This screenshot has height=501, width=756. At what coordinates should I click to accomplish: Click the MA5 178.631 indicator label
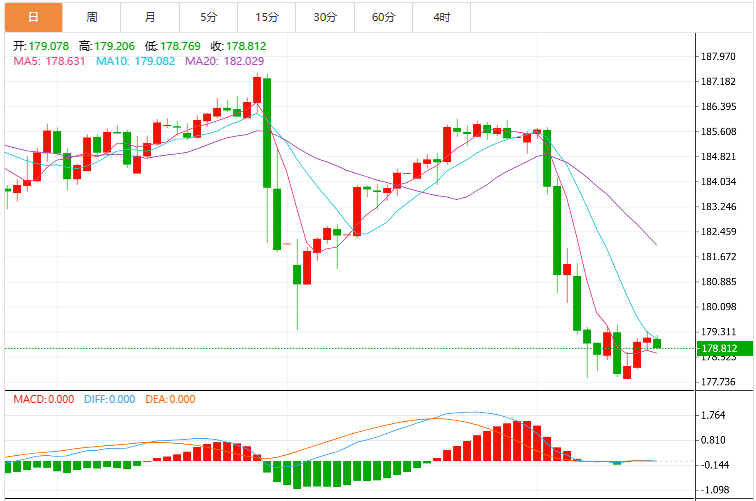click(49, 61)
